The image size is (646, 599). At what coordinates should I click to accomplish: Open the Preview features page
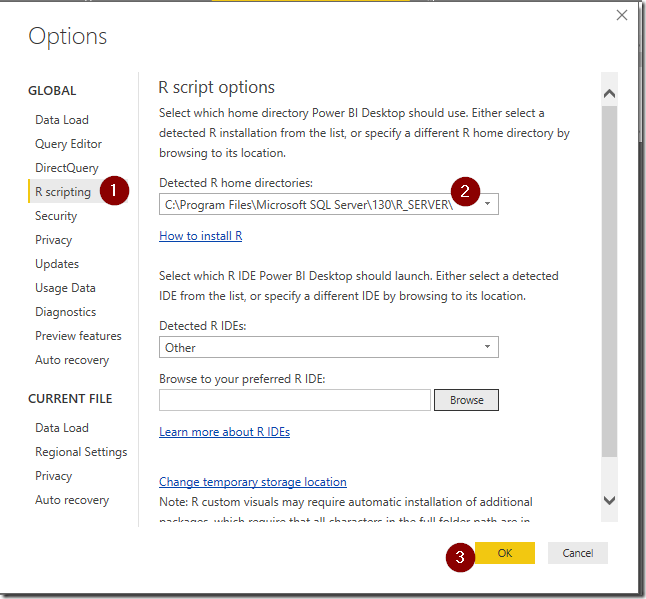(78, 336)
